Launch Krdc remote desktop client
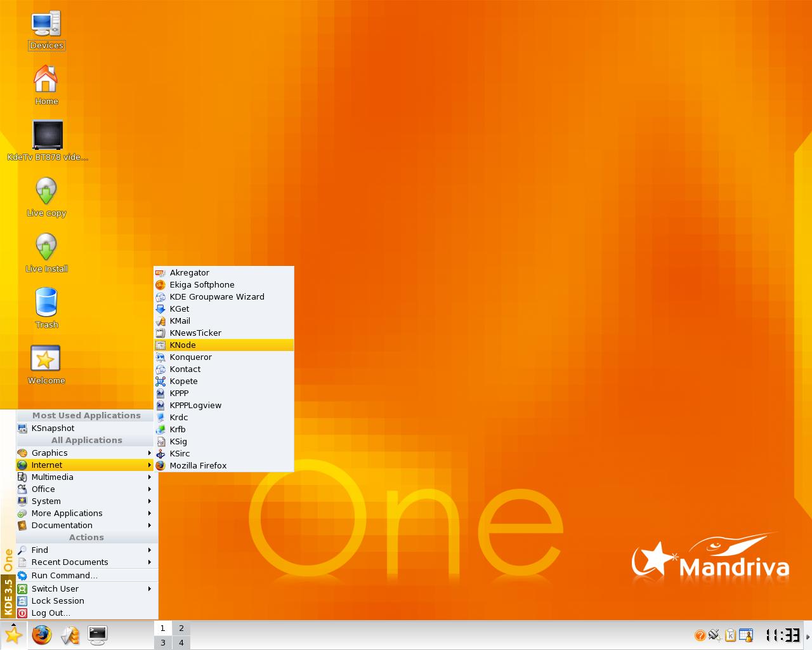The height and width of the screenshot is (650, 812). [224, 417]
